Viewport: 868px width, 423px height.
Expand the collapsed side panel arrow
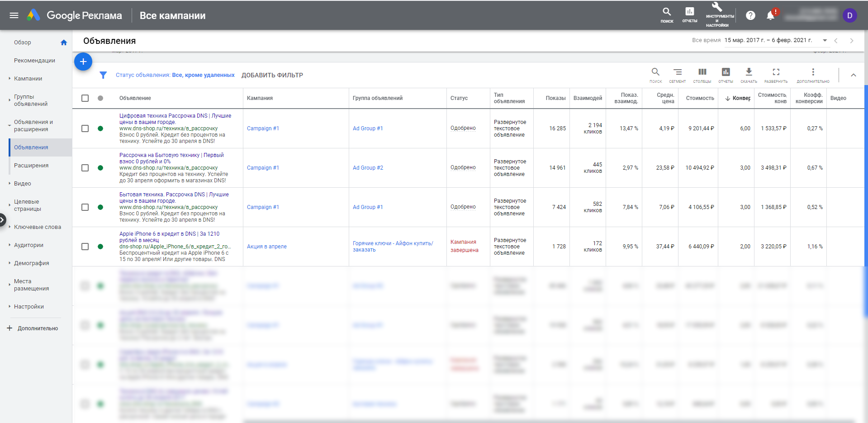[2, 220]
